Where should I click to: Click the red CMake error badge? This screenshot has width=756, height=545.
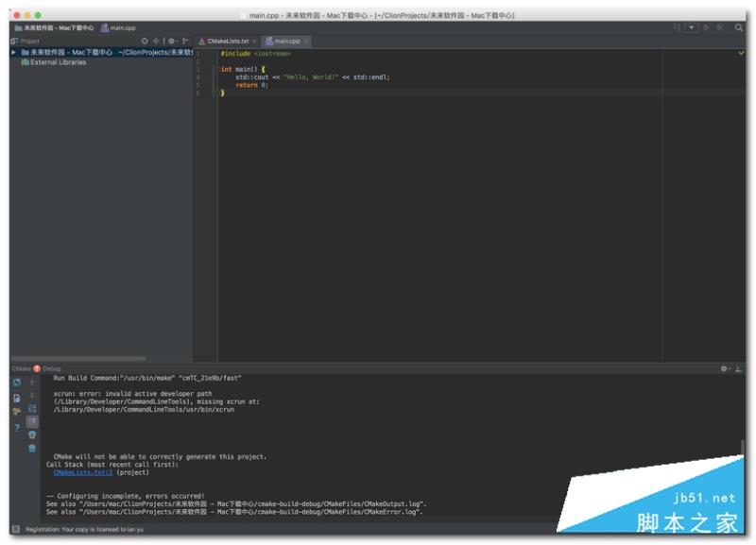pyautogui.click(x=37, y=368)
